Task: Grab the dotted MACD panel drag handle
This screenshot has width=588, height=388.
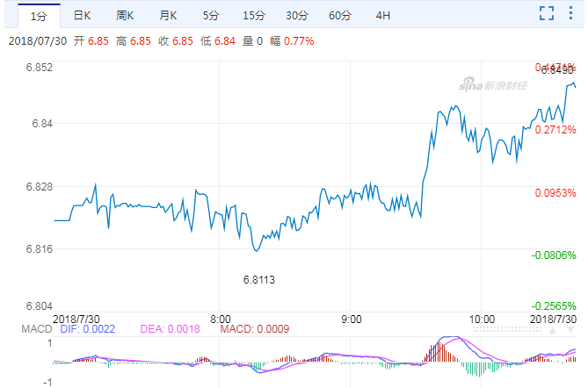Action: [507, 329]
